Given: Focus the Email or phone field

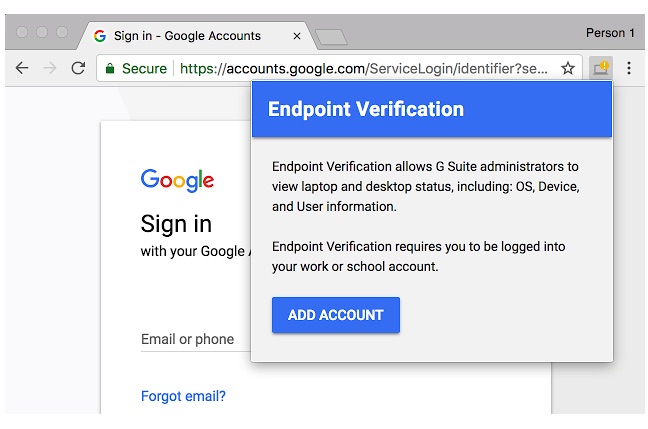Looking at the screenshot, I should tap(195, 340).
